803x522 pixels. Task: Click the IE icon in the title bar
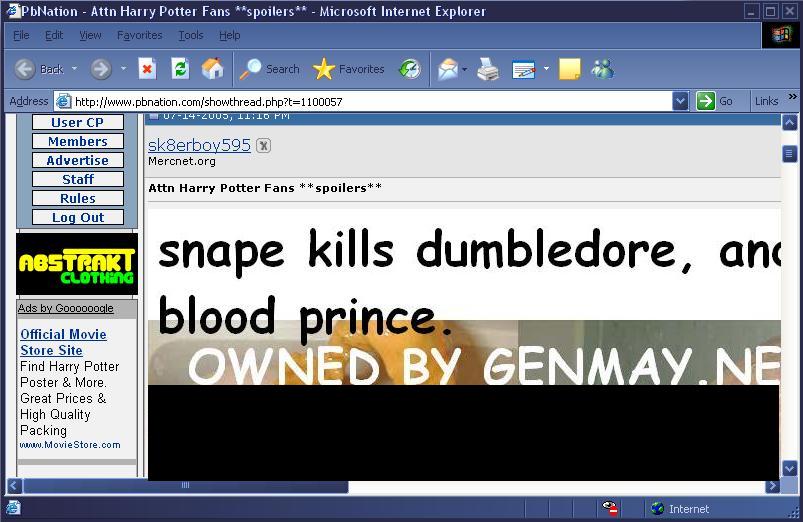point(13,11)
